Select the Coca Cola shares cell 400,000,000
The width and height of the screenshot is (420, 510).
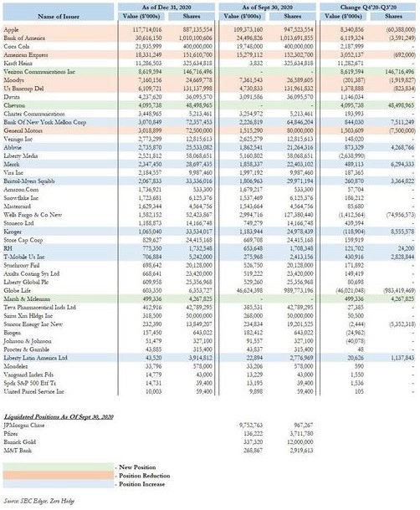pyautogui.click(x=197, y=47)
